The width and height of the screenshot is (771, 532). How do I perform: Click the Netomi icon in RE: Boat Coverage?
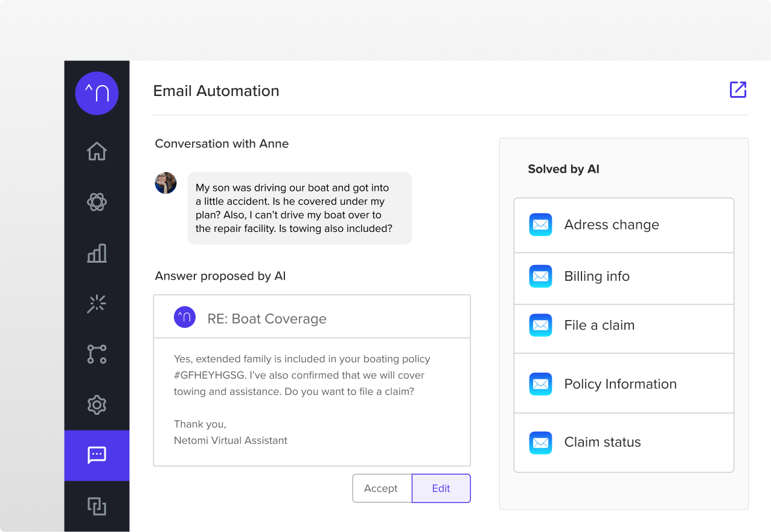[185, 317]
